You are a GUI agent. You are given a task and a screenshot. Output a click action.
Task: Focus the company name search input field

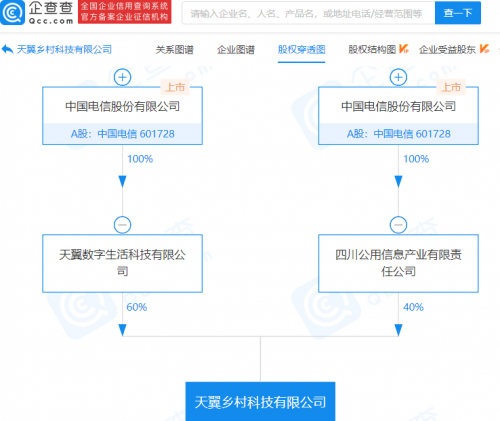tap(308, 13)
